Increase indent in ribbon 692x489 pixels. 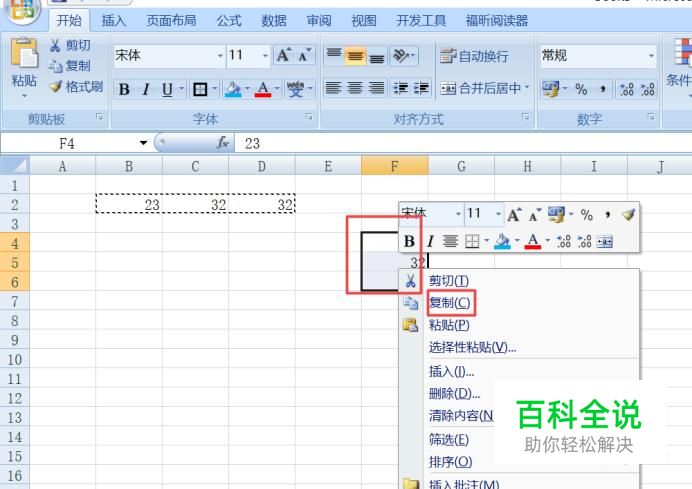pos(421,88)
